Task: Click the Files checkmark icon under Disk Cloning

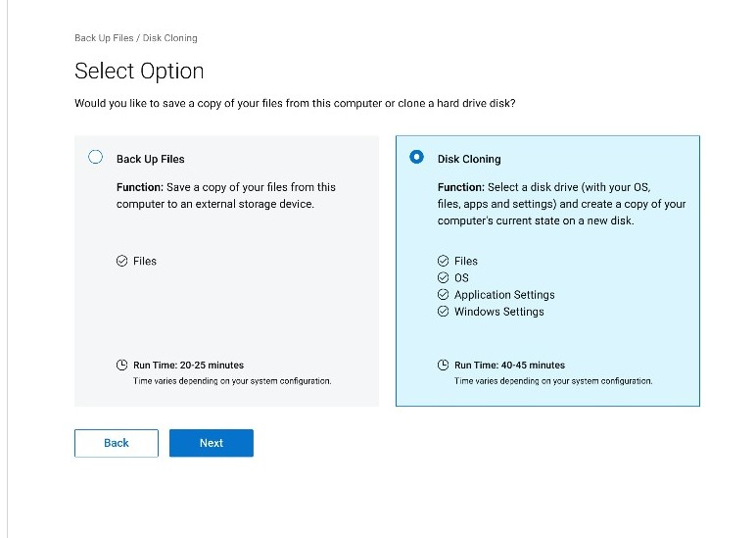Action: (x=443, y=261)
